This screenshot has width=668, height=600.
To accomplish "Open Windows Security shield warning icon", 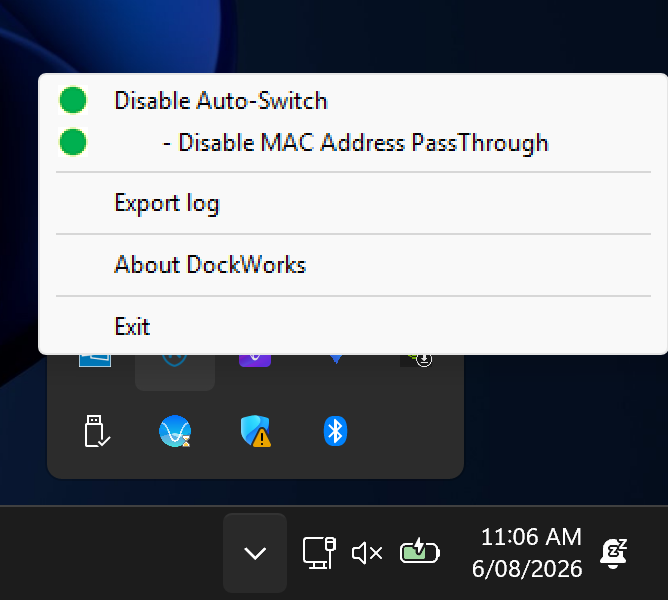I will pos(256,431).
